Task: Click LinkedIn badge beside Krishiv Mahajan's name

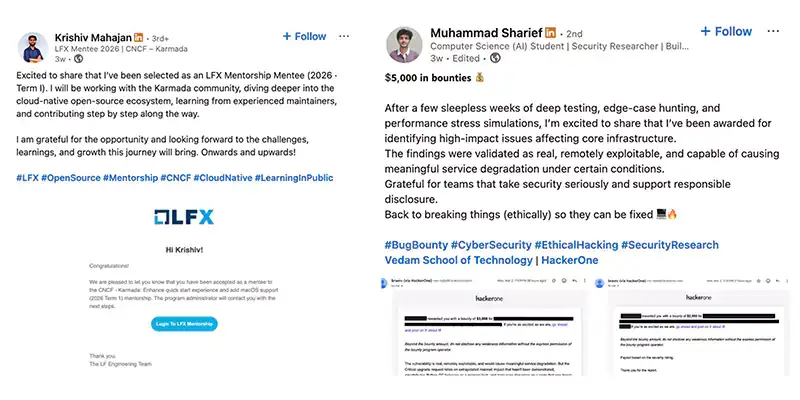Action: coord(139,37)
